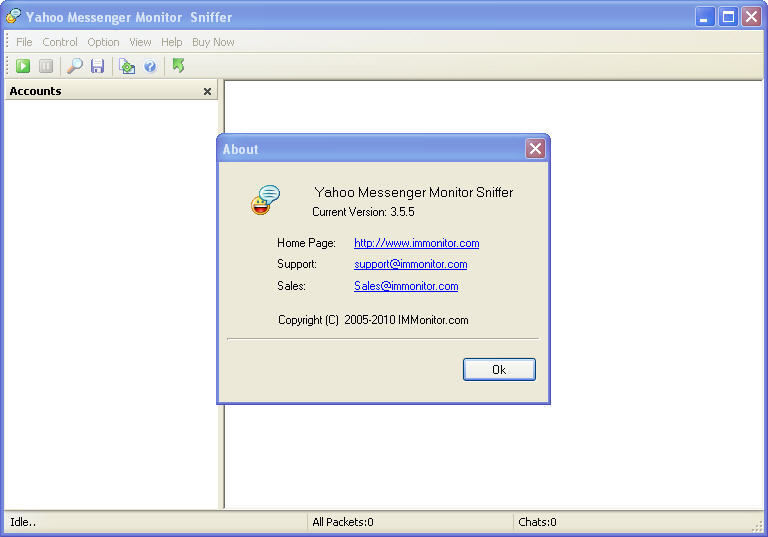Screen dimensions: 768x537
Task: Click the gray pause capture icon
Action: [46, 66]
